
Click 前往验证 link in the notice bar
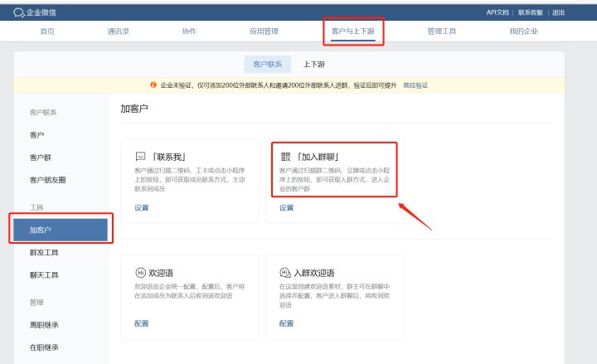point(415,85)
